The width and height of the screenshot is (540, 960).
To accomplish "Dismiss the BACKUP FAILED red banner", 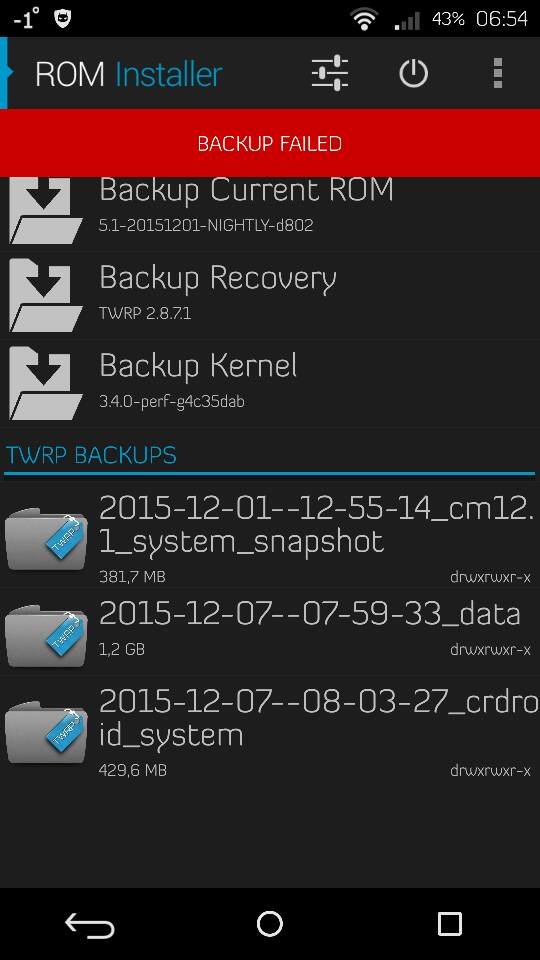I will [270, 143].
